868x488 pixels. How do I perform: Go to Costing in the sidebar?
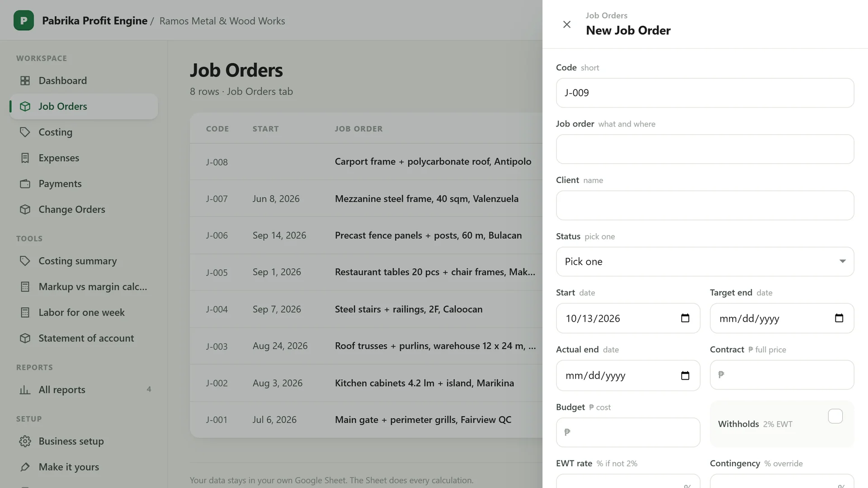point(84,132)
